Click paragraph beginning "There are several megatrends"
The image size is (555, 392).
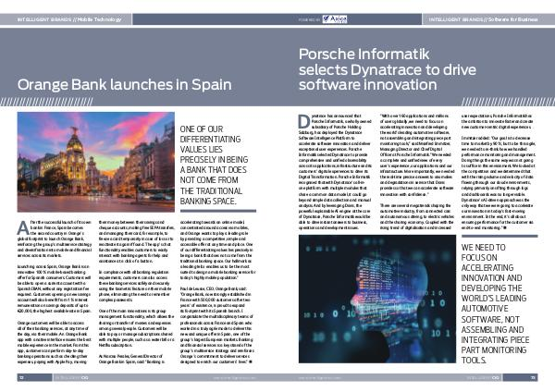[416, 216]
